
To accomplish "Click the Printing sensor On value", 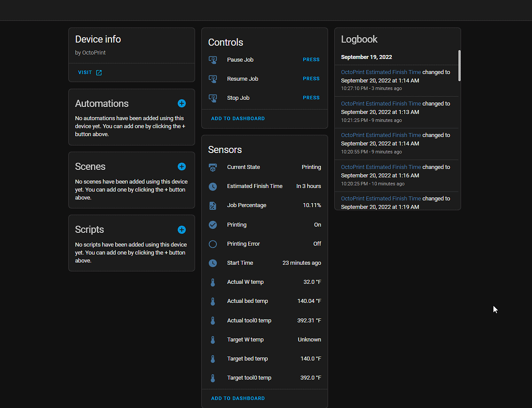I will [317, 225].
